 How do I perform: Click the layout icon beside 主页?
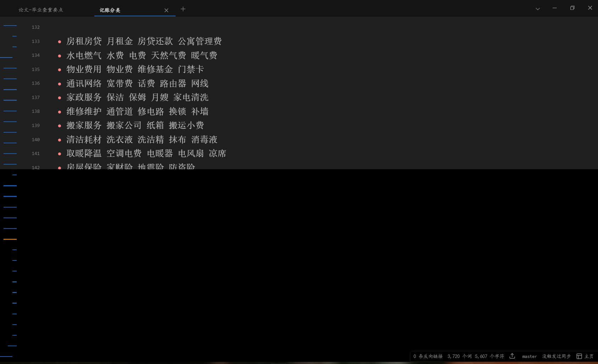click(x=579, y=356)
